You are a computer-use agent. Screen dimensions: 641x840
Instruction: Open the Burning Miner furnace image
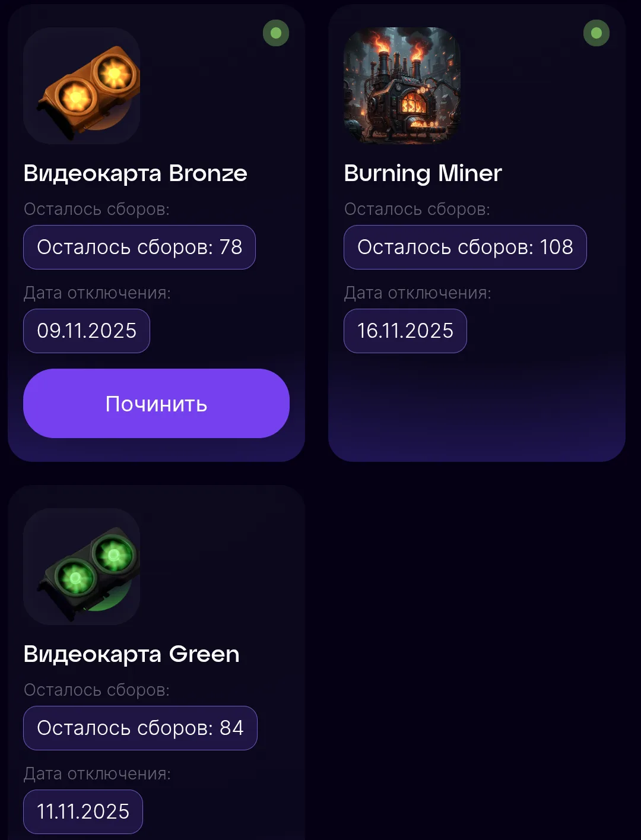[x=402, y=85]
